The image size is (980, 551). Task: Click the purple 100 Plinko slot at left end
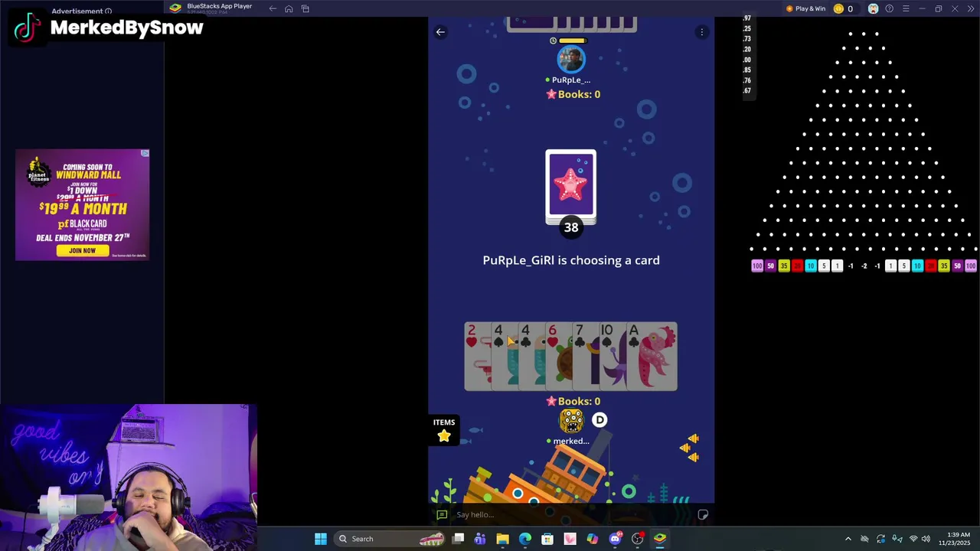757,266
